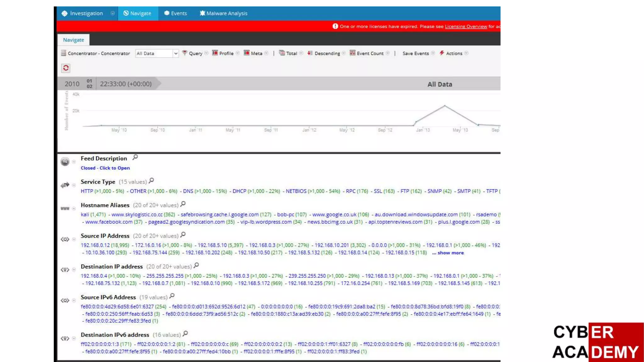Click the red refresh icon
This screenshot has width=644, height=362.
click(66, 68)
